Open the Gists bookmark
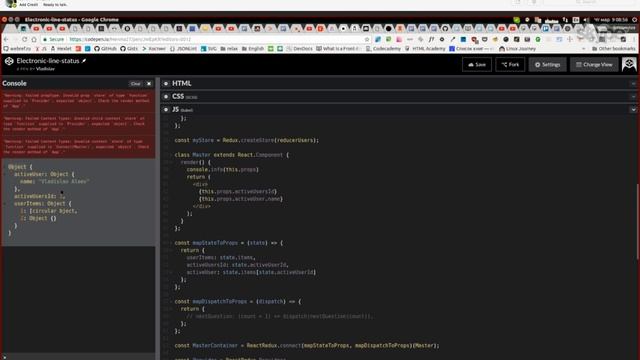This screenshot has height=360, width=640. (x=129, y=49)
